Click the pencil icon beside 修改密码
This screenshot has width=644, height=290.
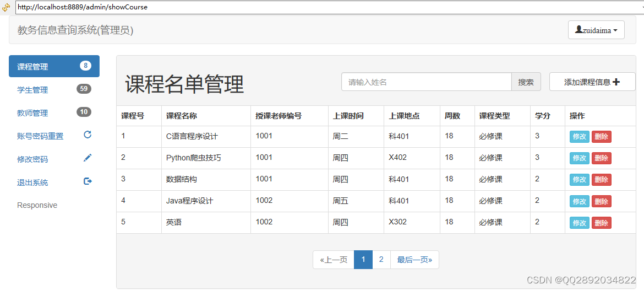coord(88,158)
